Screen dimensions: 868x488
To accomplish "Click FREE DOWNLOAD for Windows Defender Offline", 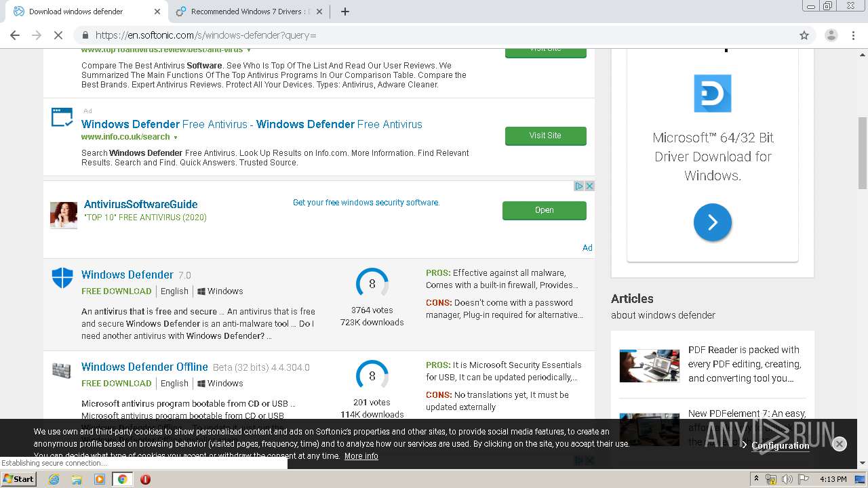I will click(117, 383).
